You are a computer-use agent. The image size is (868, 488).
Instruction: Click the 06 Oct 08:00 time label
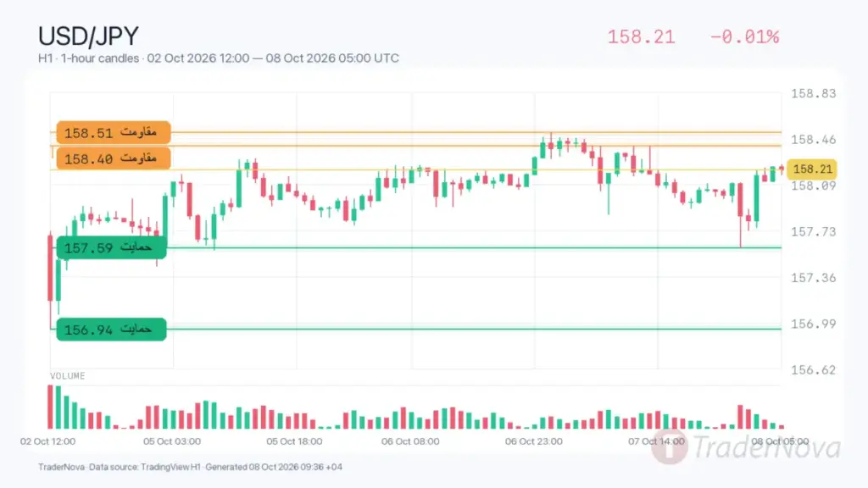point(410,441)
